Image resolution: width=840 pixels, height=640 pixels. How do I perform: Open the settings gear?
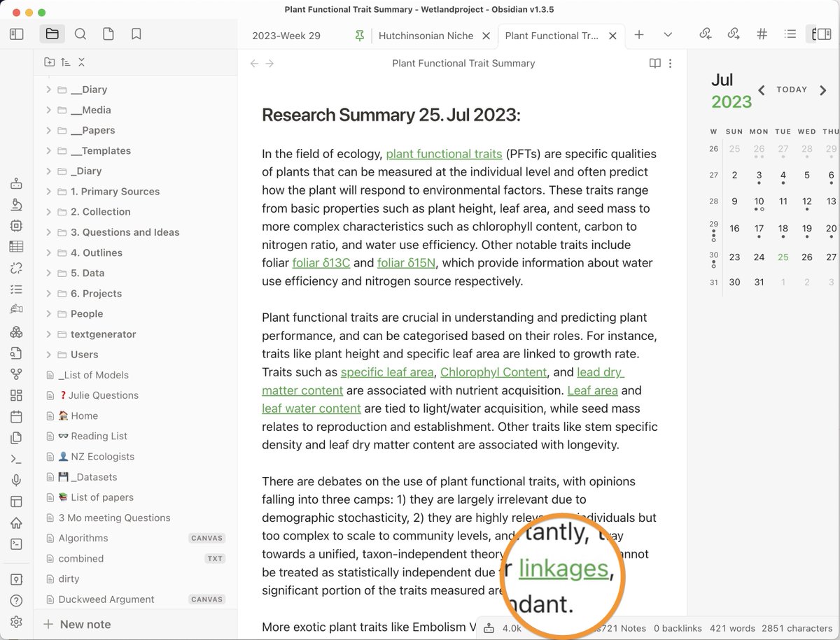coord(17,622)
